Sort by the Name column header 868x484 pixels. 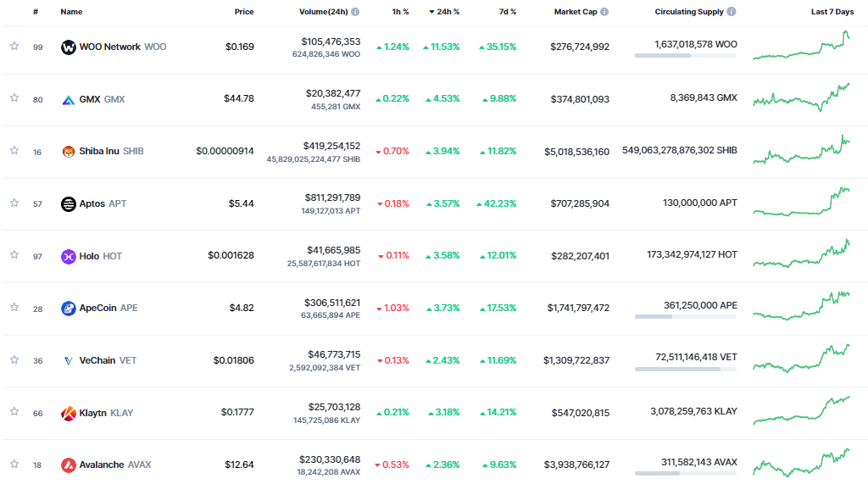71,12
